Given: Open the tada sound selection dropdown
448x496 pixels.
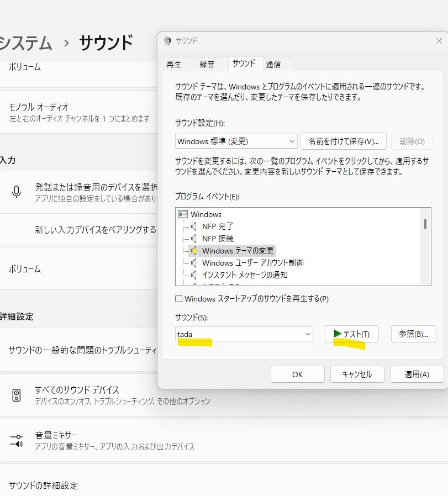Looking at the screenshot, I should pos(244,334).
